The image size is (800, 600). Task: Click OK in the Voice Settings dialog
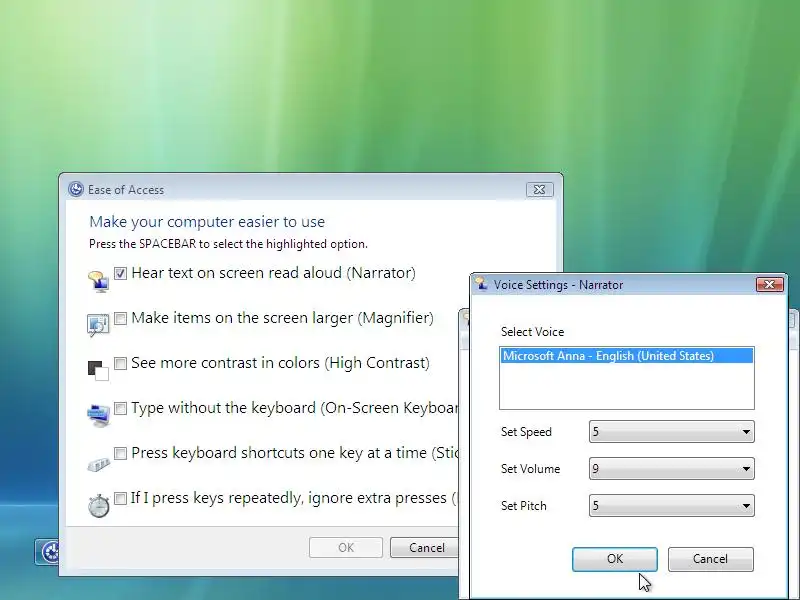click(615, 559)
